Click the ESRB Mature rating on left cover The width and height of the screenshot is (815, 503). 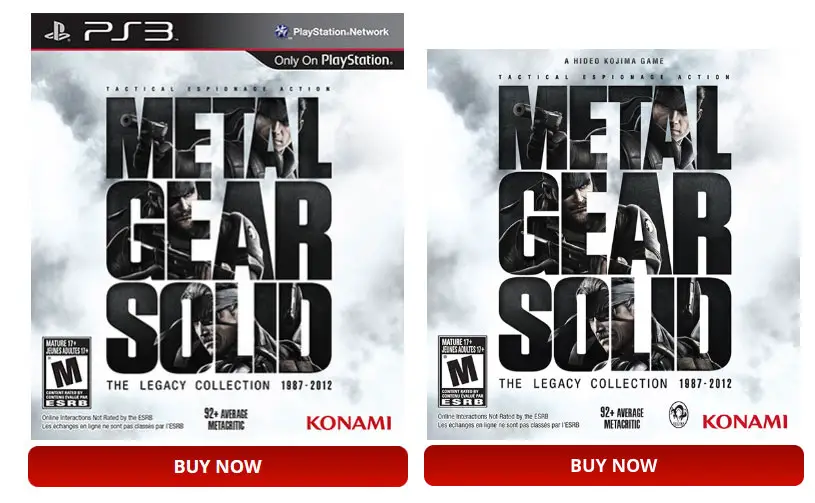click(x=67, y=370)
